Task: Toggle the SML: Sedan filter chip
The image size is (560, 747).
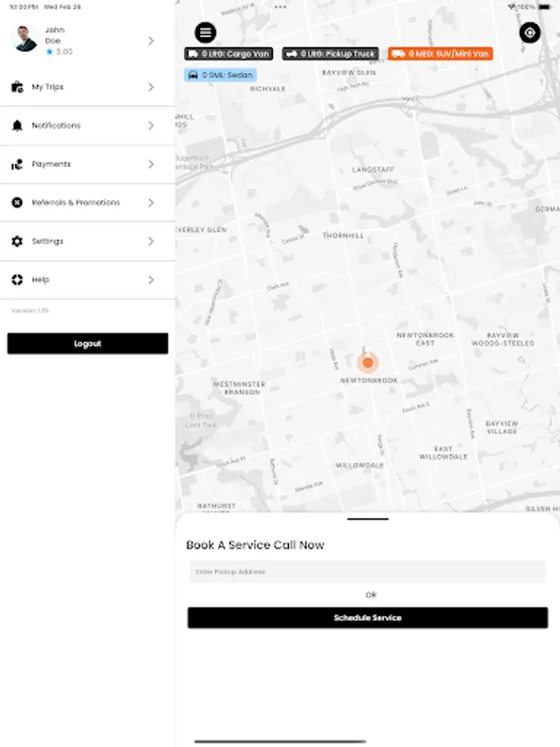Action: (x=220, y=75)
